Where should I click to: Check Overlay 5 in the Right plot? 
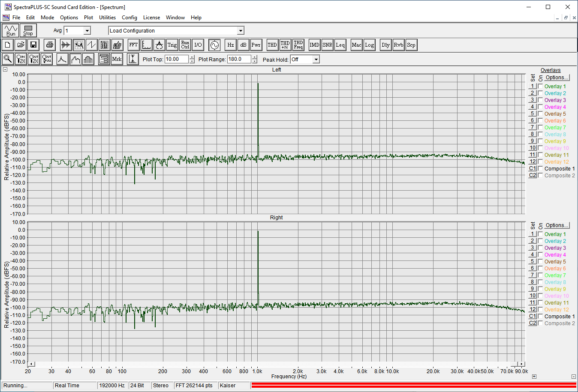tap(540, 261)
